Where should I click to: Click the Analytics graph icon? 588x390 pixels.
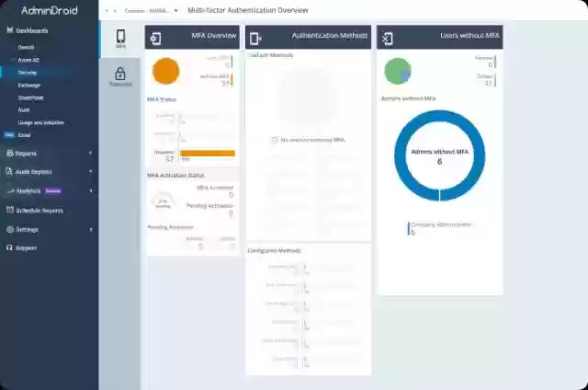point(10,191)
